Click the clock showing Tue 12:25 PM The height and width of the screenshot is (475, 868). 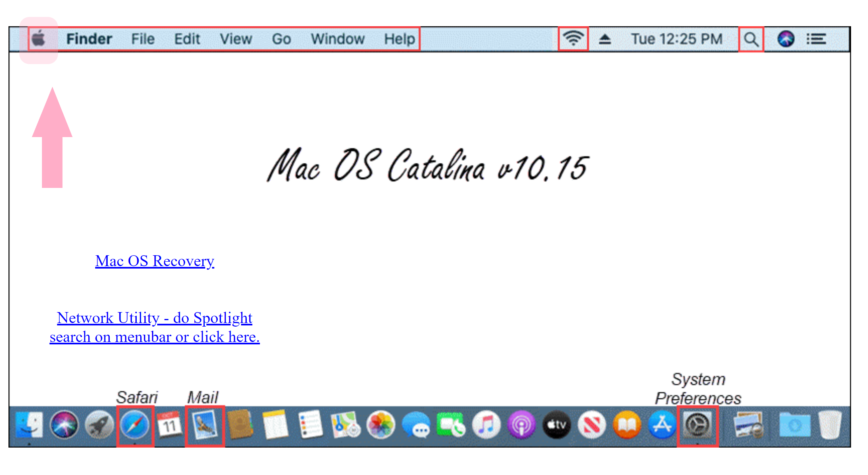(x=677, y=39)
